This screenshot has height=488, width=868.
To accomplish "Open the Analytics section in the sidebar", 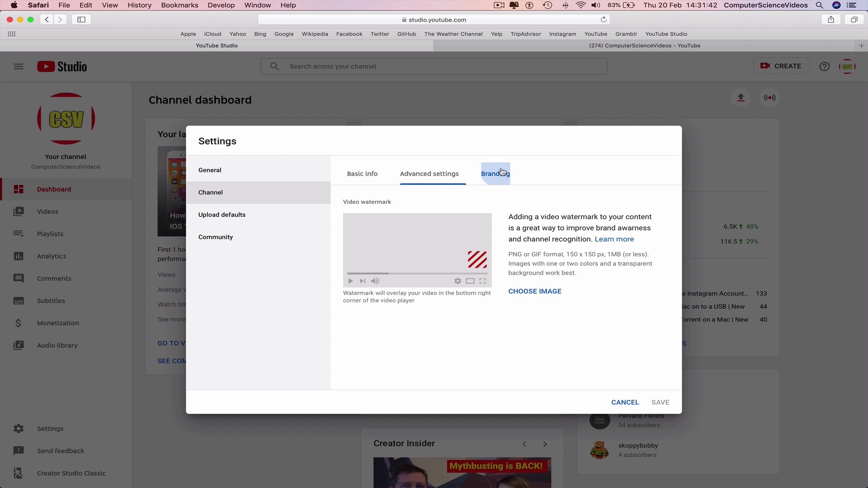I will (x=51, y=256).
